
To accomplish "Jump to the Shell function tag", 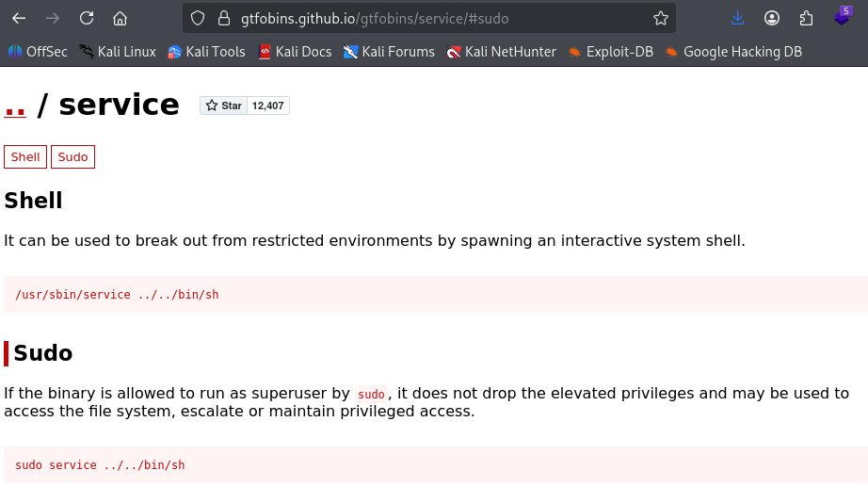I will (x=25, y=156).
